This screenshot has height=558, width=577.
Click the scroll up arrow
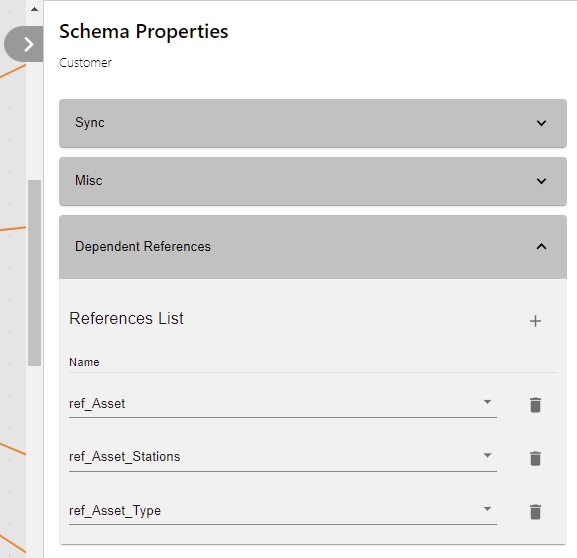34,9
